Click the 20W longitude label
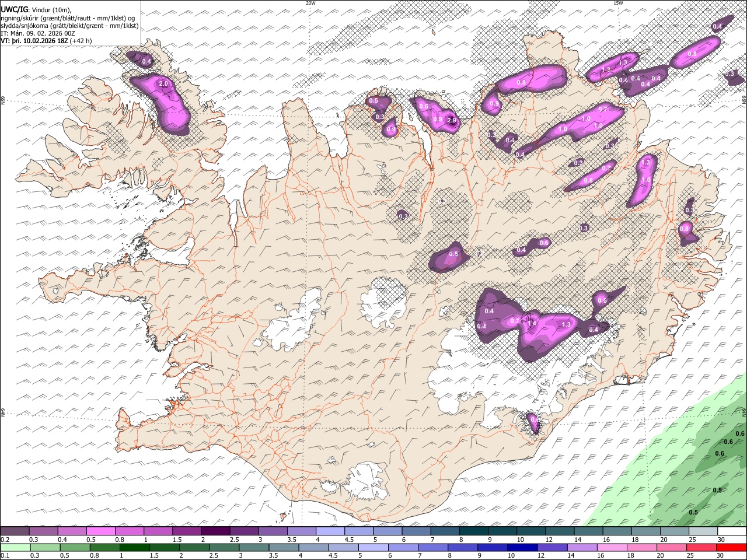 coord(310,3)
